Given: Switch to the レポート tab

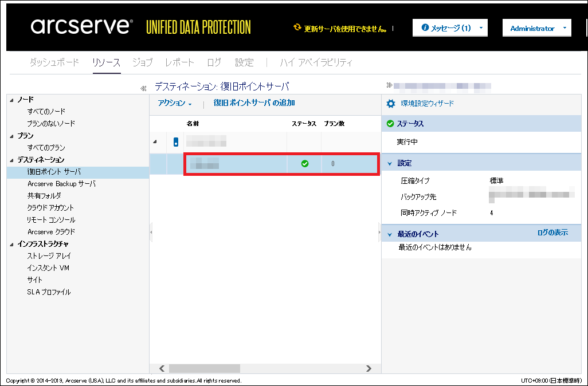Looking at the screenshot, I should 179,62.
